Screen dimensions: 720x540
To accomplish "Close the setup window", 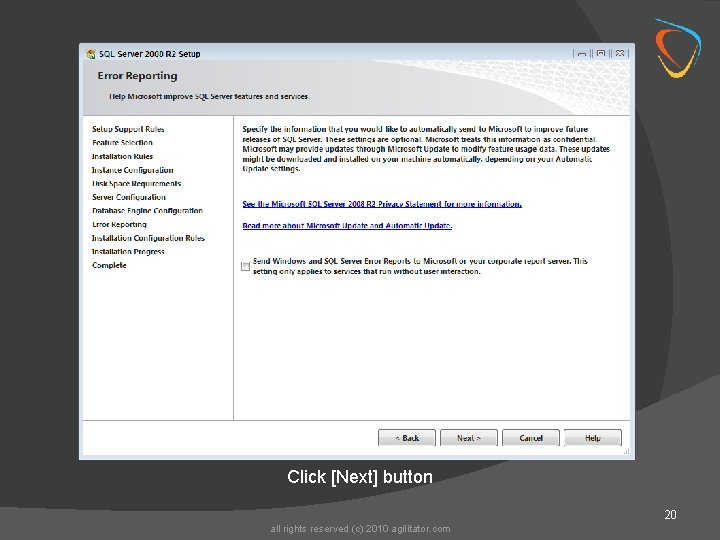I will click(620, 53).
